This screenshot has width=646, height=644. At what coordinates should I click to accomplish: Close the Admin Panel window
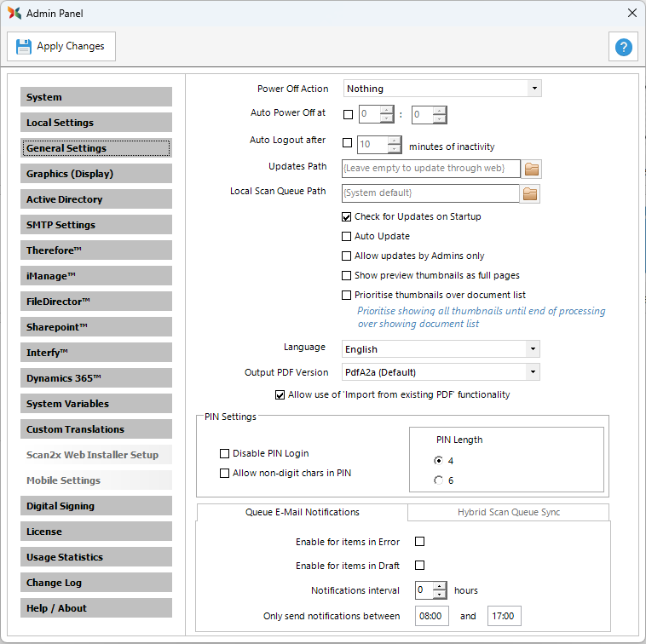632,13
